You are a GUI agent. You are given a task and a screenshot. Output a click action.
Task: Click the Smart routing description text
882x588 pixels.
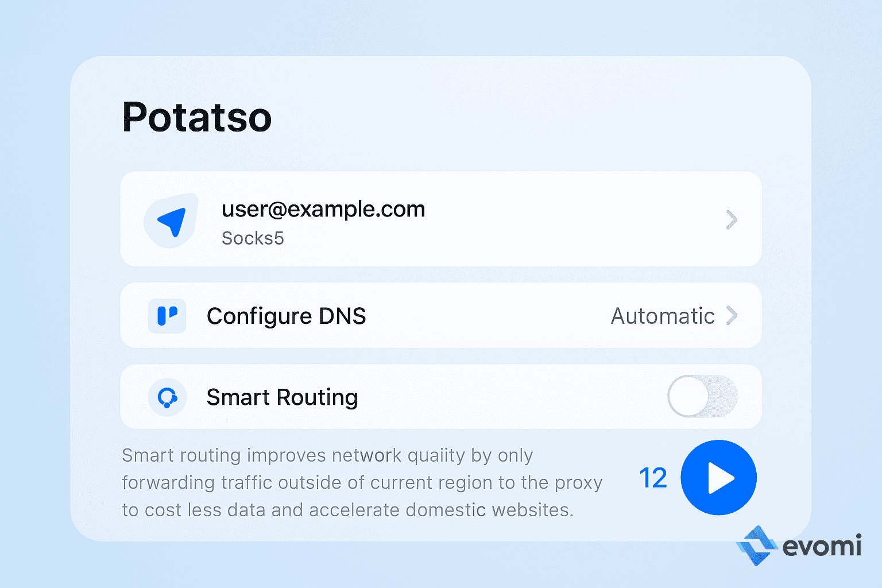[362, 482]
